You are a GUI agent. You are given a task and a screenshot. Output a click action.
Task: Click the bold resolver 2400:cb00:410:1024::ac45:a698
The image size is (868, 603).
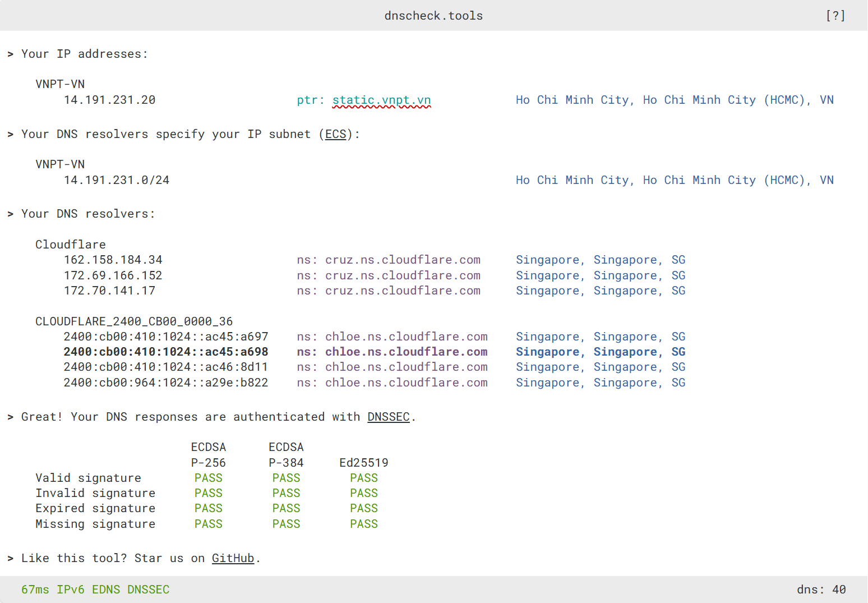165,352
